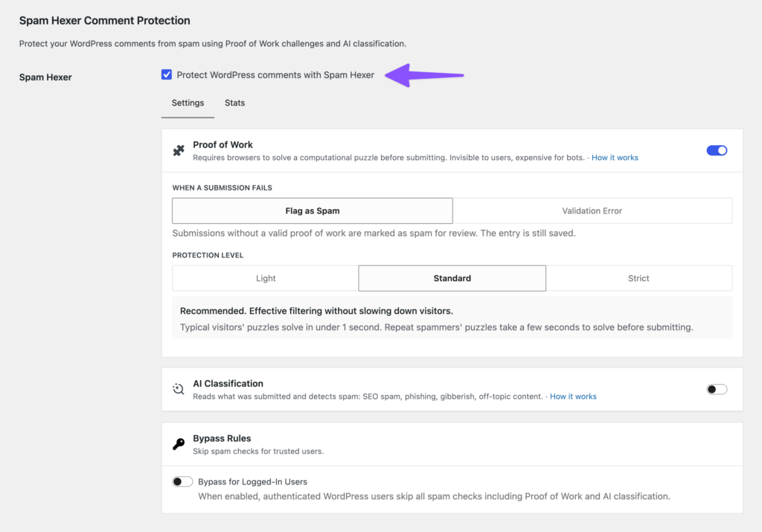Click the AI Classification scan icon
The width and height of the screenshot is (762, 532).
coord(179,389)
